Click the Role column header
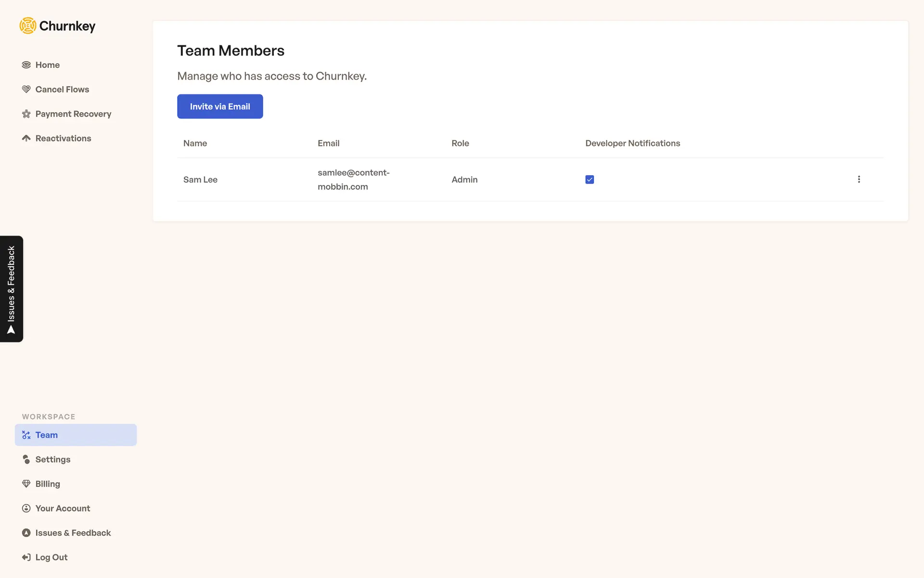 [x=460, y=144]
